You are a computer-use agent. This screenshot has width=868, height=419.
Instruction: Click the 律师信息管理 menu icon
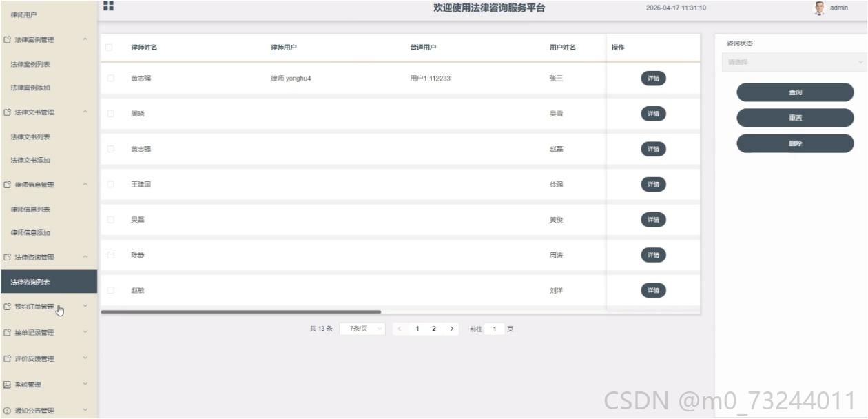tap(7, 185)
